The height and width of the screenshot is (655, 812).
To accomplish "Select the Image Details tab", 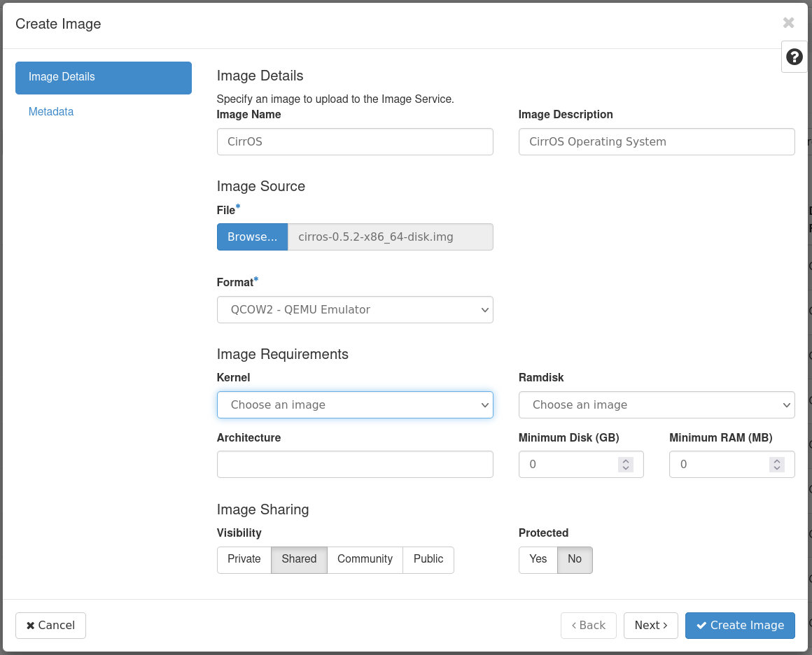I will click(x=104, y=77).
